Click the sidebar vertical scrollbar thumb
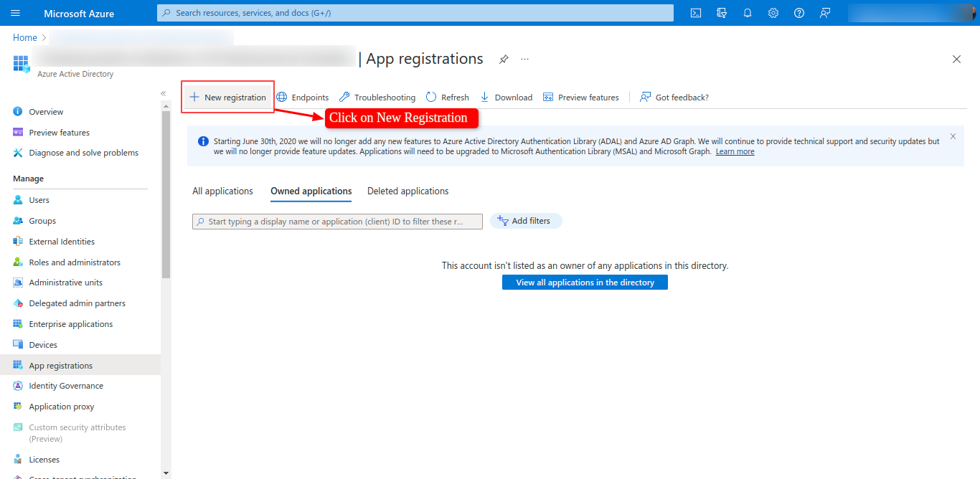 [x=166, y=195]
